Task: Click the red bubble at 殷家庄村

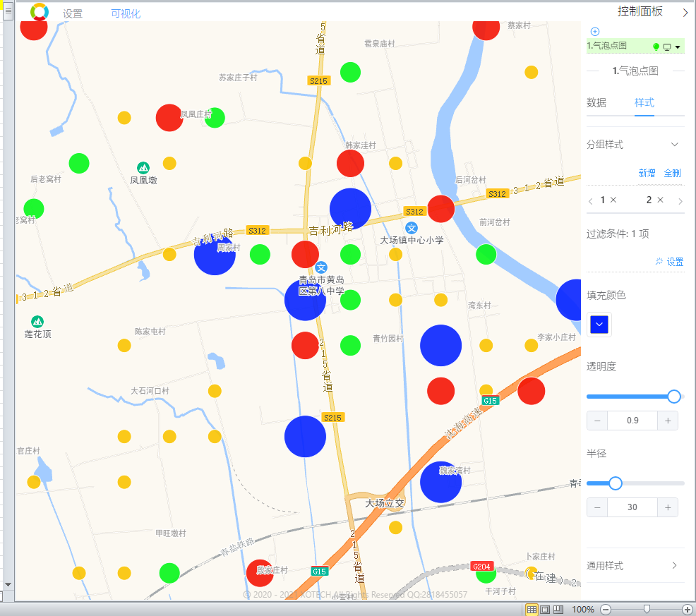Action: [260, 573]
